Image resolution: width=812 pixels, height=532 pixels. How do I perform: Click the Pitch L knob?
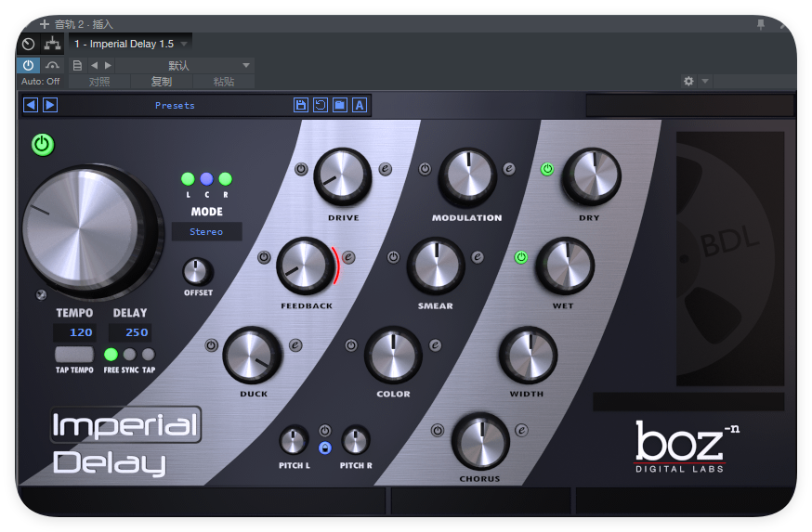click(294, 441)
